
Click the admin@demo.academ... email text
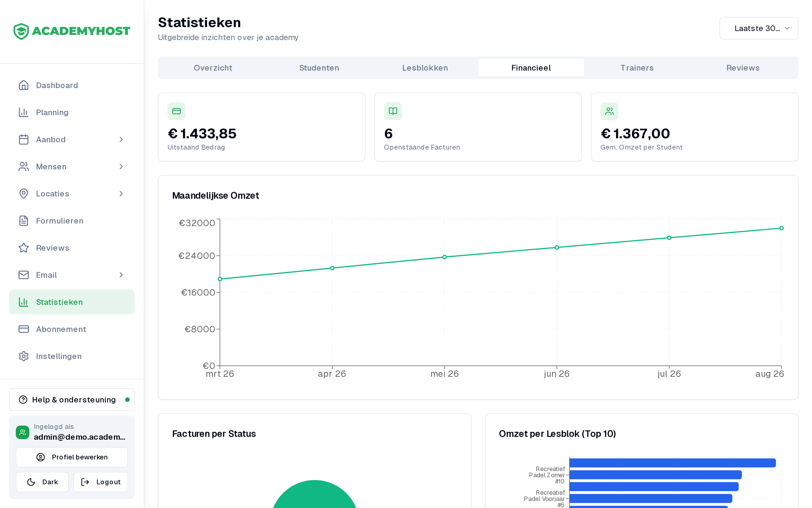pos(80,437)
